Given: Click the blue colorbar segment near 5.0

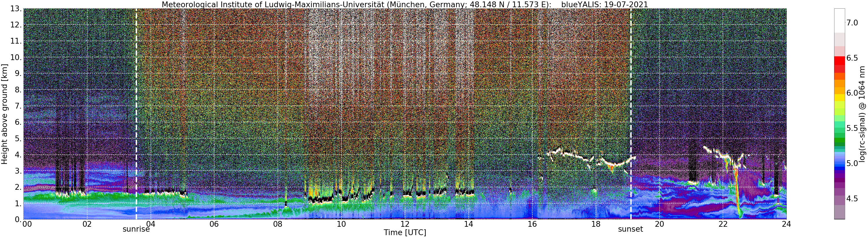Looking at the screenshot, I should [x=839, y=165].
